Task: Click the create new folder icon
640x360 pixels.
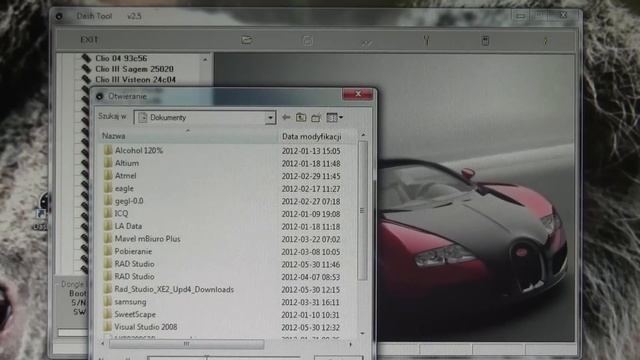Action: (x=316, y=118)
